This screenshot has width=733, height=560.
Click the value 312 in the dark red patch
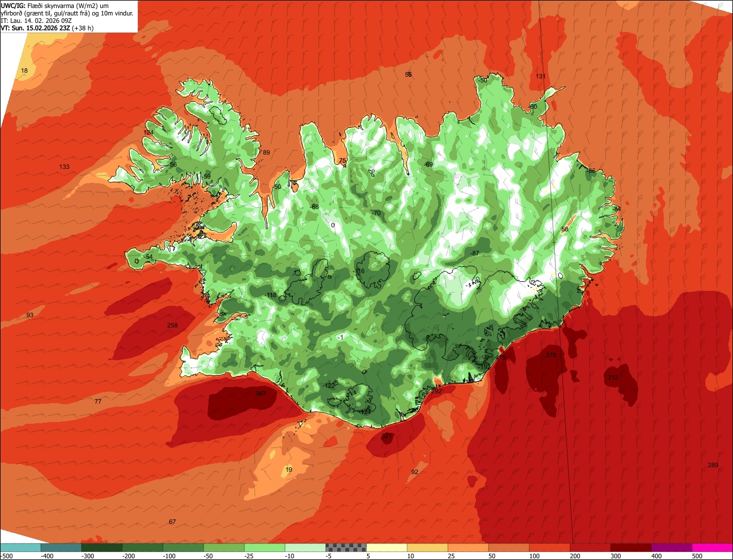tap(613, 377)
